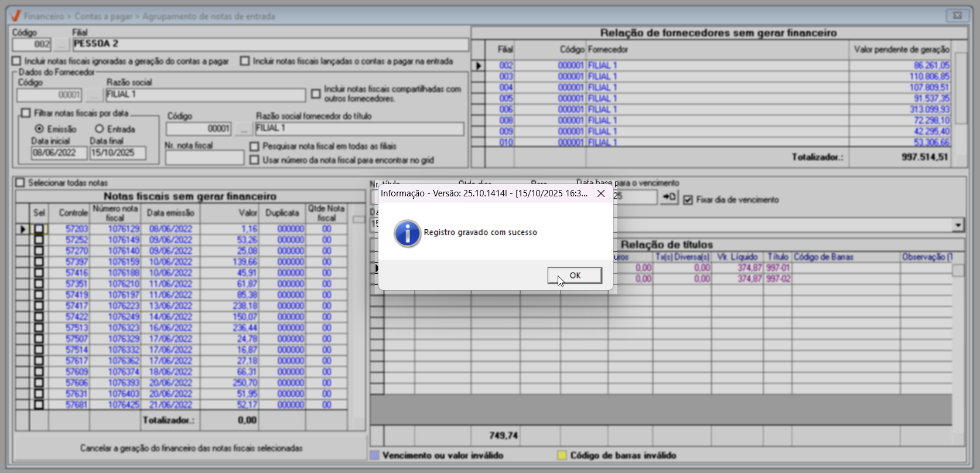Enable Filtrar notas fiscais por data
This screenshot has width=980, height=473.
[26, 113]
